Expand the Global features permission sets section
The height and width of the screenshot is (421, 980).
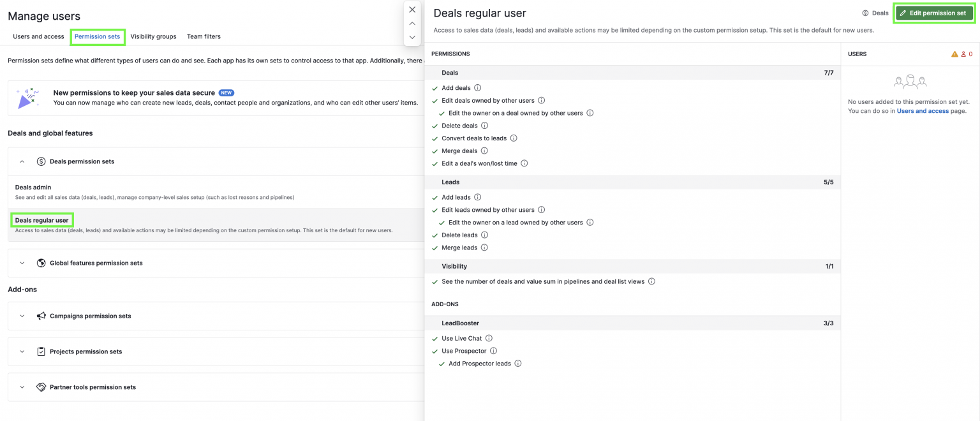(22, 263)
